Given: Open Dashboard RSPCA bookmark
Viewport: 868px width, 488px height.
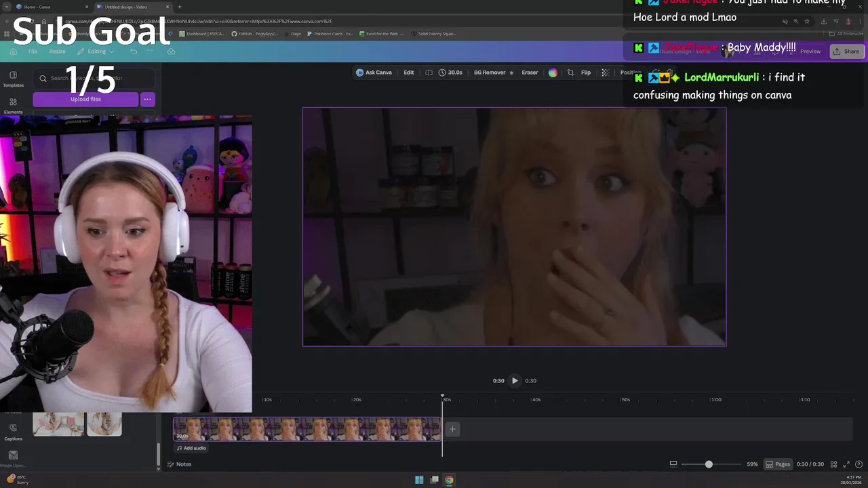Looking at the screenshot, I should [203, 33].
